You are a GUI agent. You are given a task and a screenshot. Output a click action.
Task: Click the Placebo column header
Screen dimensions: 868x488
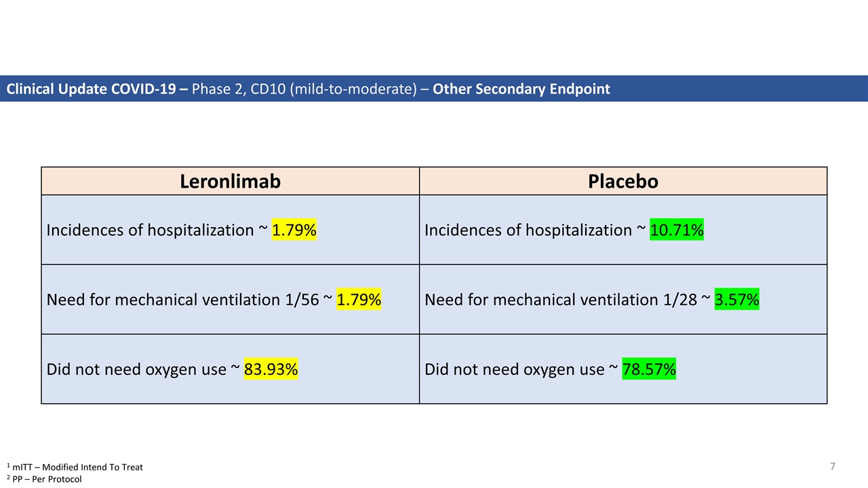(623, 182)
